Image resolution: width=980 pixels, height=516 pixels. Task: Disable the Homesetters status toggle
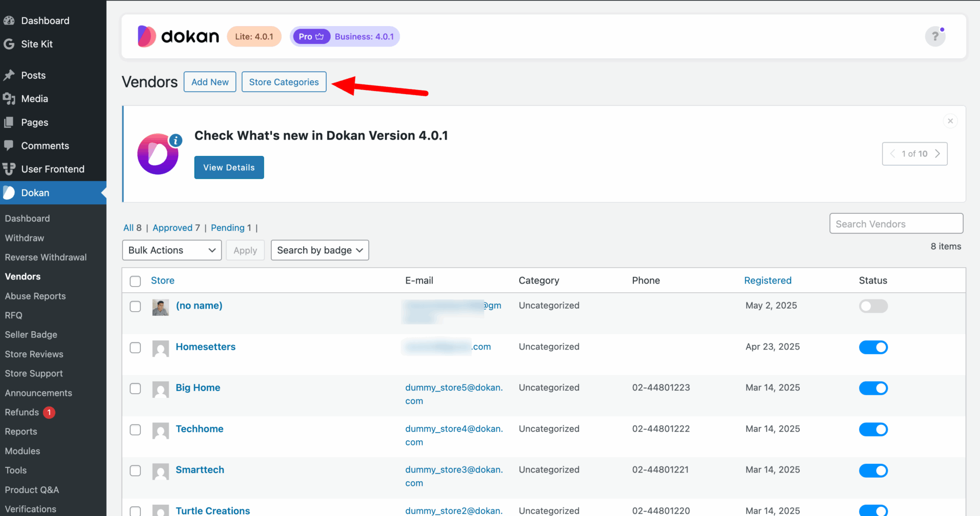point(873,347)
